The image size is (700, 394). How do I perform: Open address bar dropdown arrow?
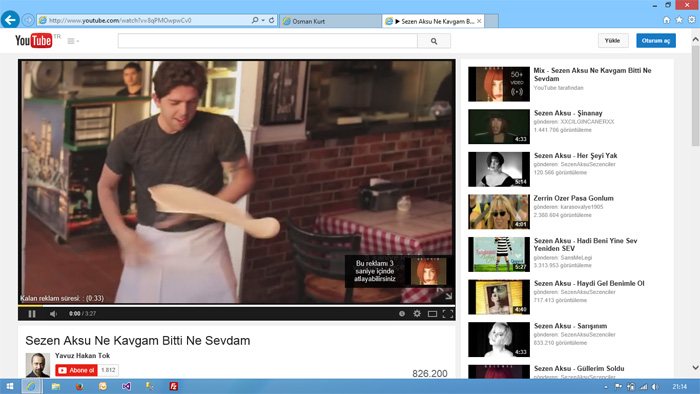click(263, 20)
